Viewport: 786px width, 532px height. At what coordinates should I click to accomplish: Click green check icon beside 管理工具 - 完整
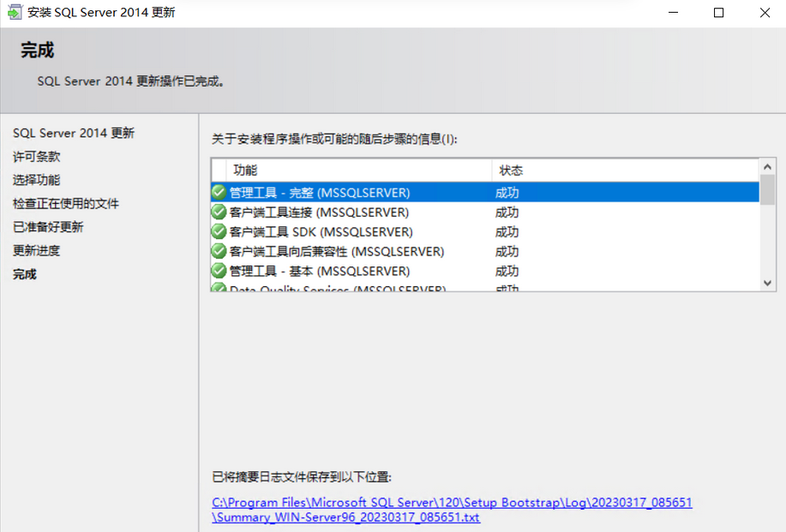219,192
